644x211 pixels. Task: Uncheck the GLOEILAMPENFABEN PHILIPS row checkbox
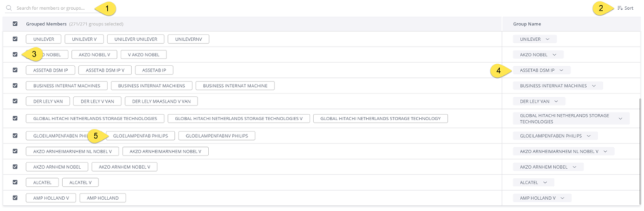point(15,136)
